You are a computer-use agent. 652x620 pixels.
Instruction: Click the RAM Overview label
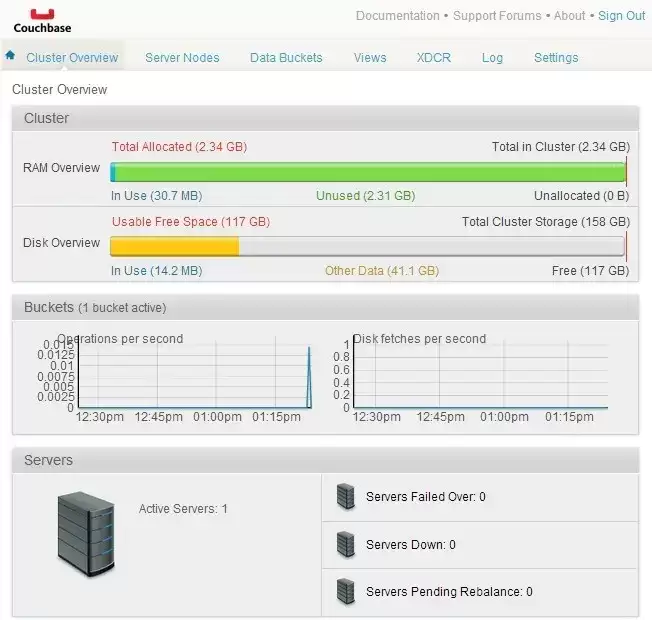pos(62,168)
